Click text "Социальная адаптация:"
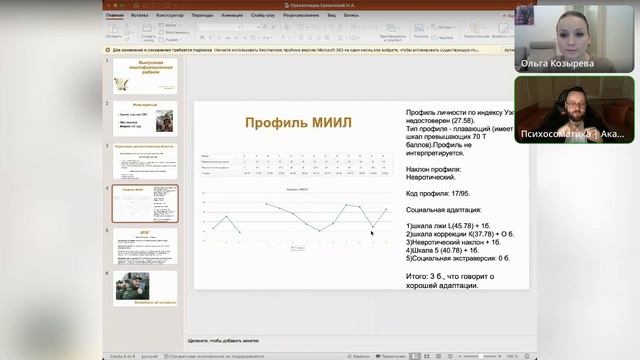This screenshot has height=360, width=640. [x=444, y=210]
